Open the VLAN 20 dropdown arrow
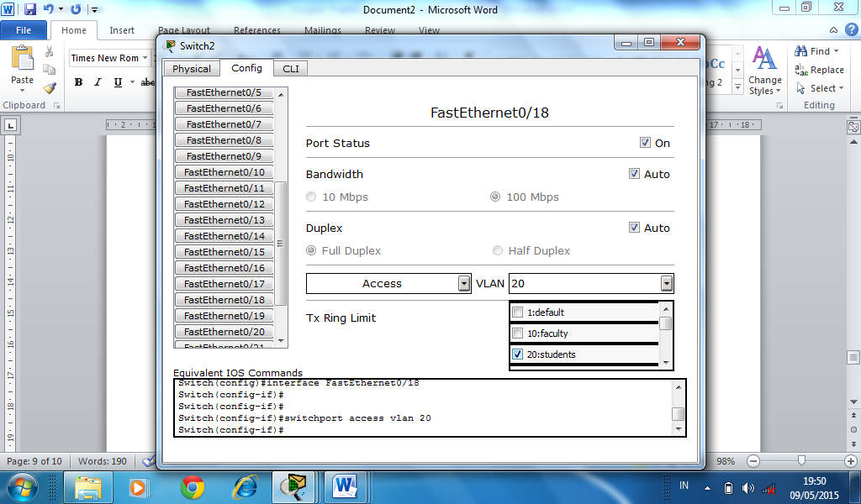The width and height of the screenshot is (861, 504). point(667,284)
